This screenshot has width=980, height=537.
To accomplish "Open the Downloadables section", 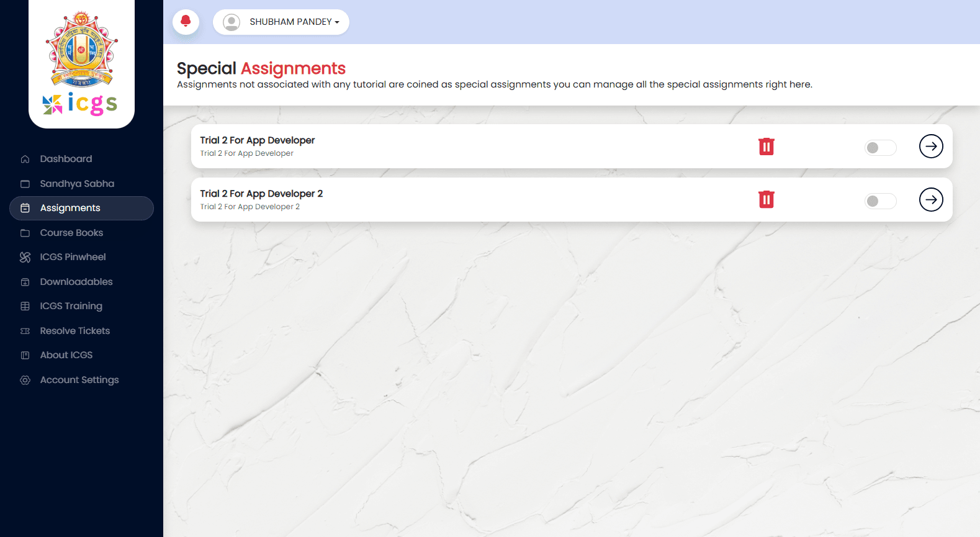I will (x=76, y=282).
